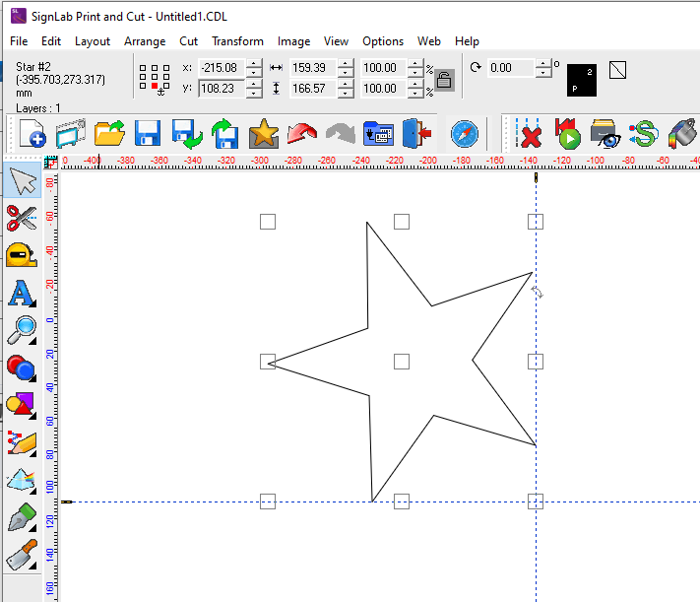Click the y position field

[222, 89]
